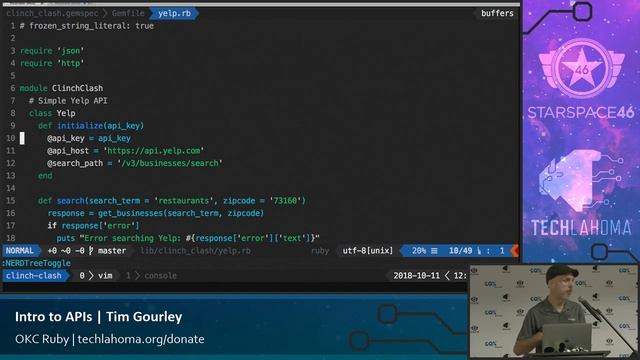Click module ClinchClash on line 6
The width and height of the screenshot is (640, 360).
click(61, 88)
